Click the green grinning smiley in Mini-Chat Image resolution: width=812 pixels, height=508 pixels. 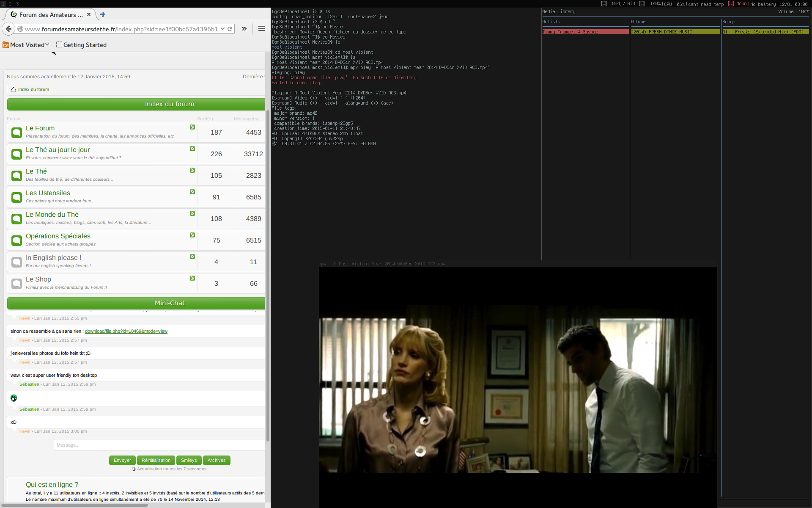[x=14, y=398]
